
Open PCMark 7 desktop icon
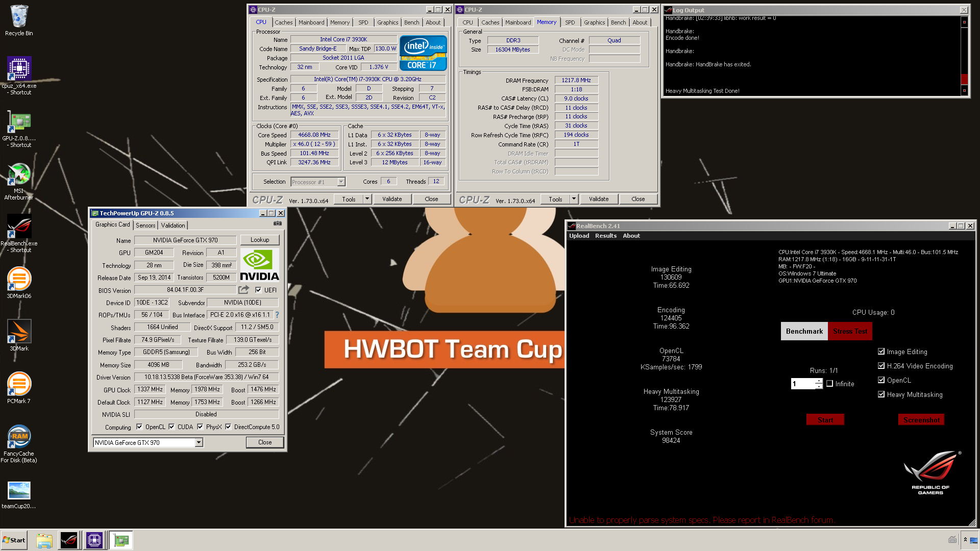[x=19, y=384]
